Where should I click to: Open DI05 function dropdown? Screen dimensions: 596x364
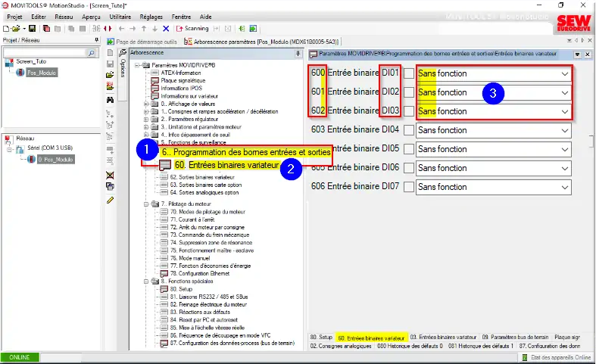(565, 150)
